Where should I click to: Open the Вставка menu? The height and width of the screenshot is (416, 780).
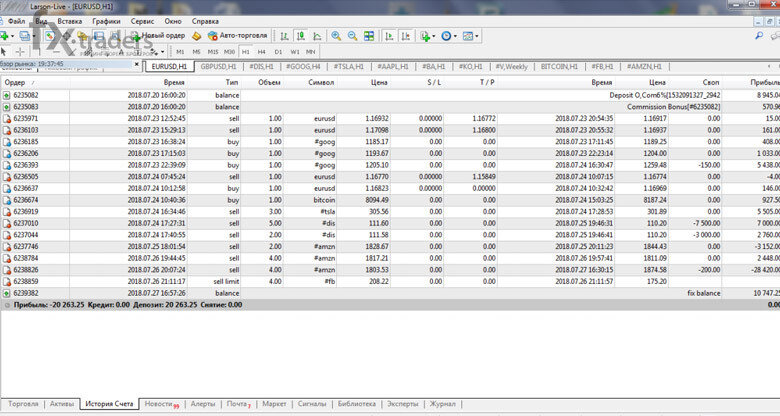(x=70, y=21)
